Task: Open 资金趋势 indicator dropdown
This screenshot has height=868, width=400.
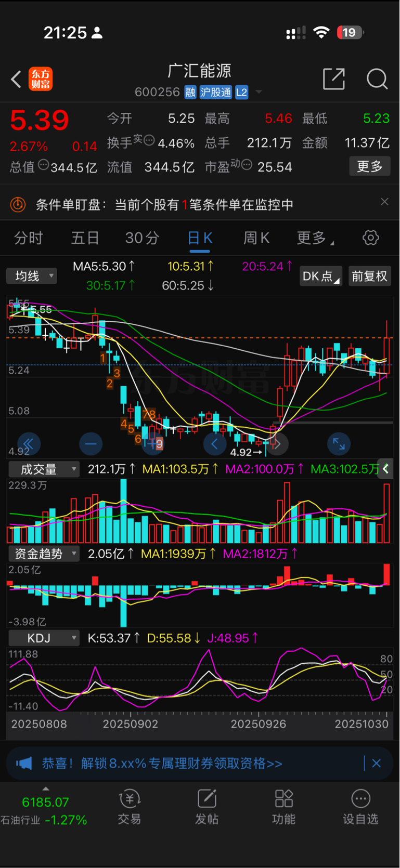Action: pos(44,554)
